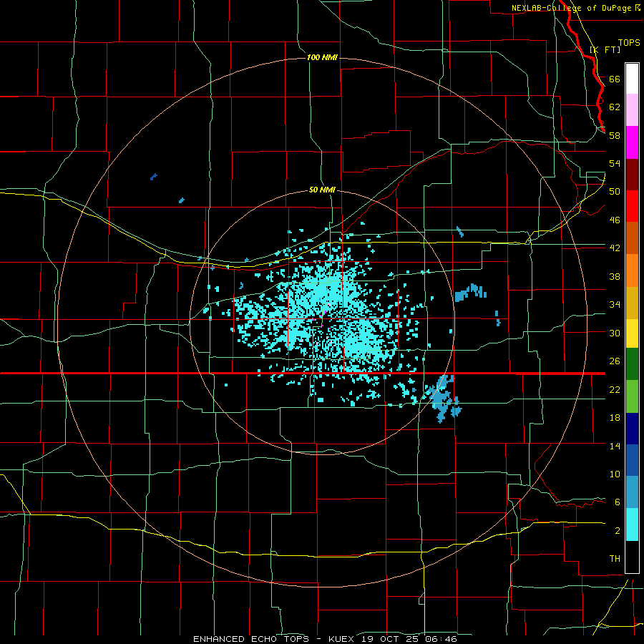The width and height of the screenshot is (644, 644).
Task: Click the 66 legend value
Action: [615, 79]
